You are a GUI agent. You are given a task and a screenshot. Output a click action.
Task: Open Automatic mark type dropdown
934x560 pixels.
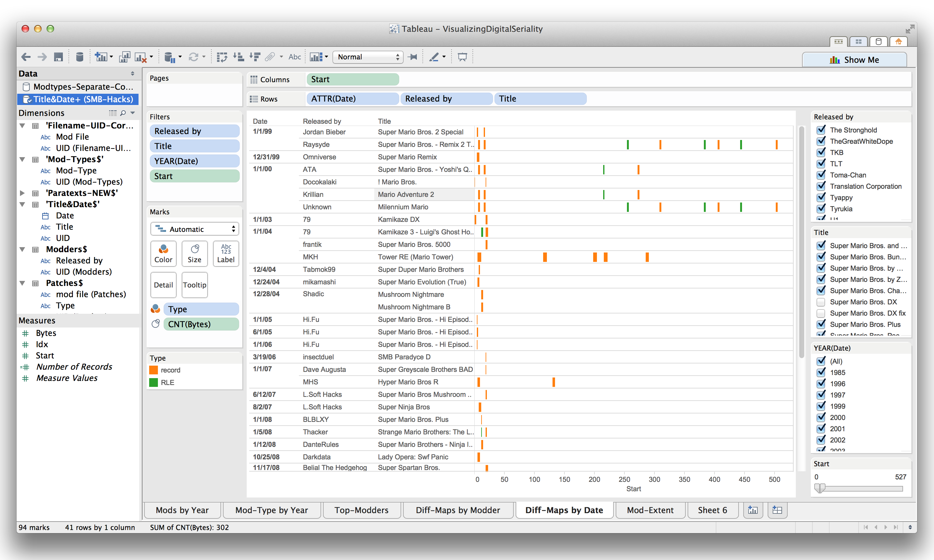tap(194, 229)
